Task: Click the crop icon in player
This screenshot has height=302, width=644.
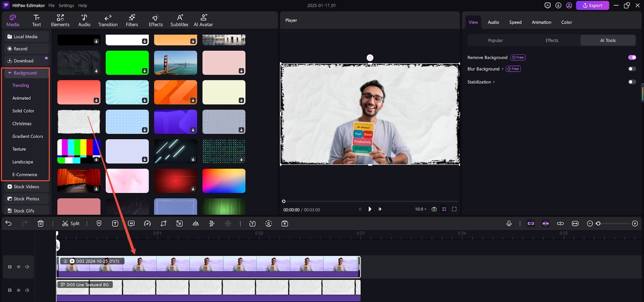Action: [444, 209]
